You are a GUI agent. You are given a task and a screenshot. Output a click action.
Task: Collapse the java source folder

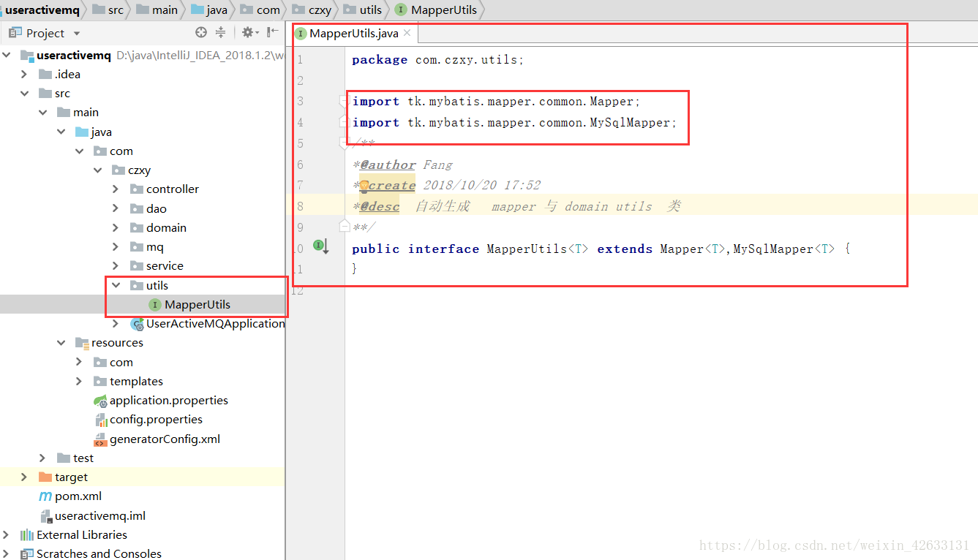(x=61, y=132)
